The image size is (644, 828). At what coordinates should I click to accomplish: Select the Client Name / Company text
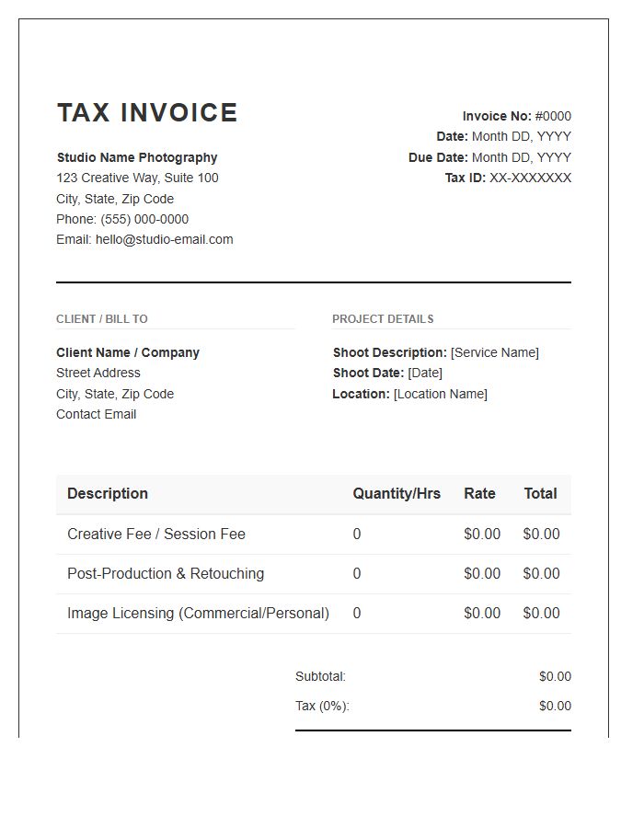tap(128, 352)
